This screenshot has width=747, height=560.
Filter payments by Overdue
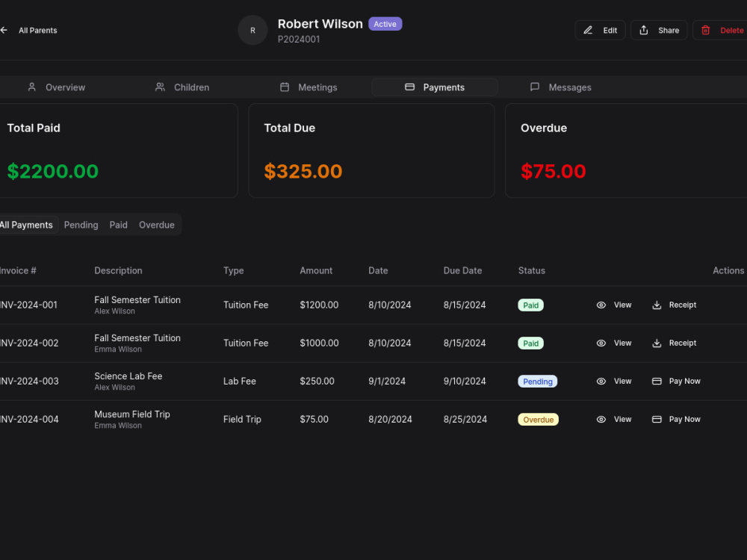click(x=157, y=225)
